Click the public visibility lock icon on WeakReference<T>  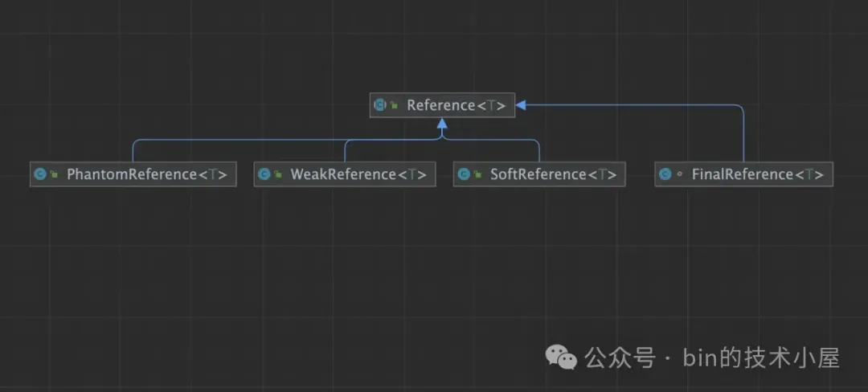278,174
